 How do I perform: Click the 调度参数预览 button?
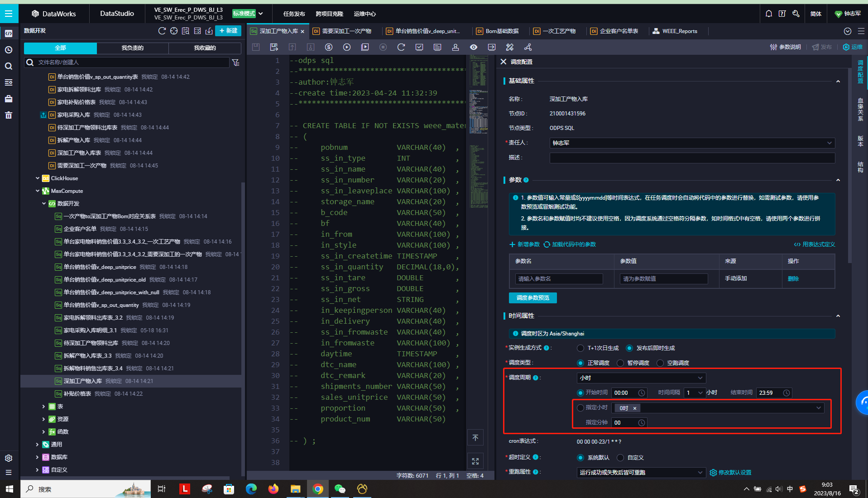point(533,298)
